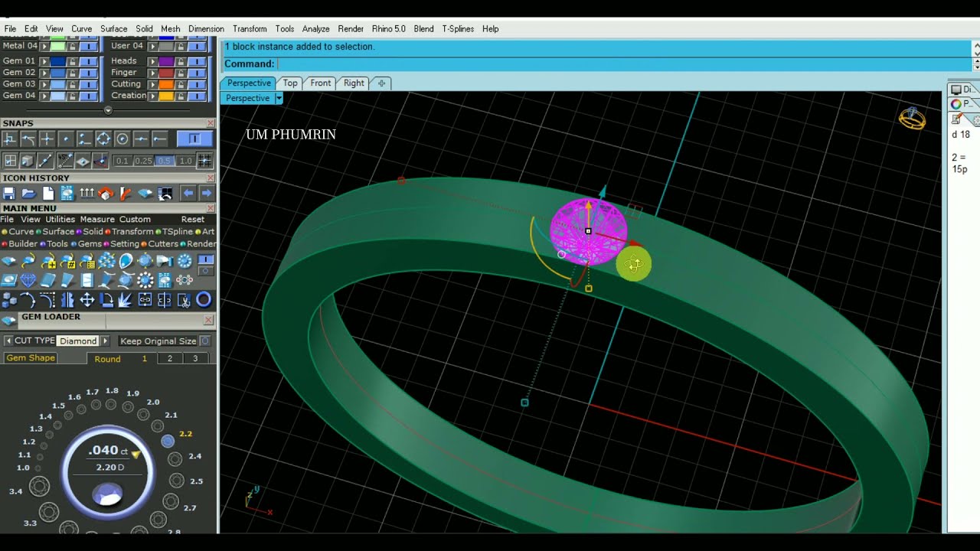Click the Cutting layer orange color swatch
This screenshot has width=980, height=551.
(x=166, y=84)
